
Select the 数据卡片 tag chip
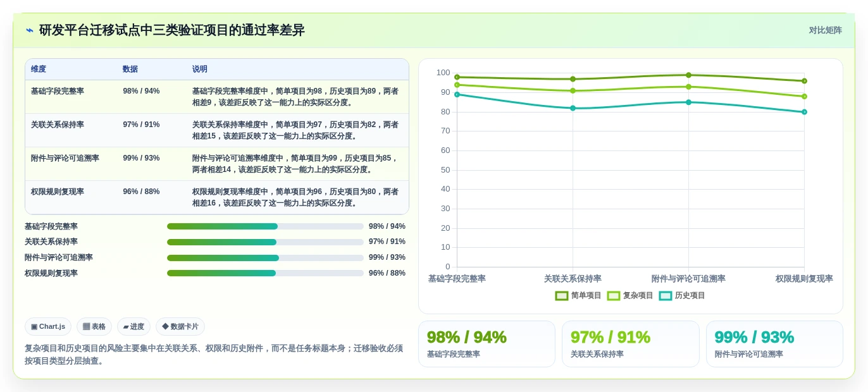tap(180, 326)
